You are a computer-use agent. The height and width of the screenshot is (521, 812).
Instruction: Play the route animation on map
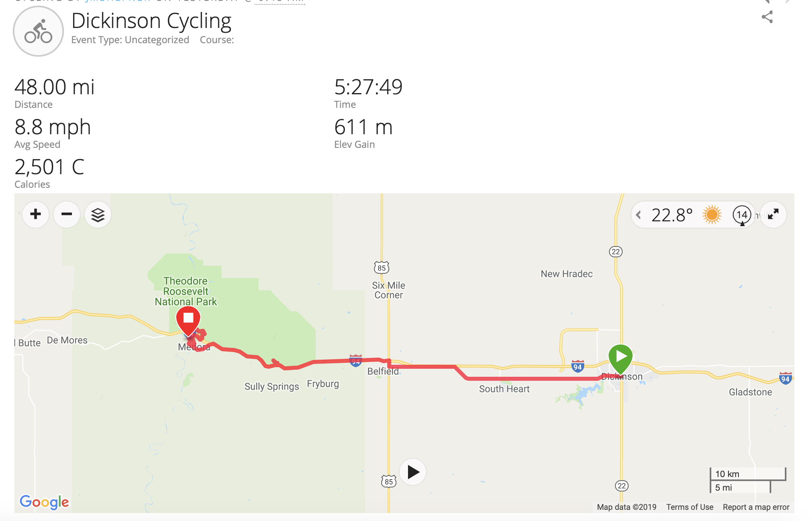[413, 472]
